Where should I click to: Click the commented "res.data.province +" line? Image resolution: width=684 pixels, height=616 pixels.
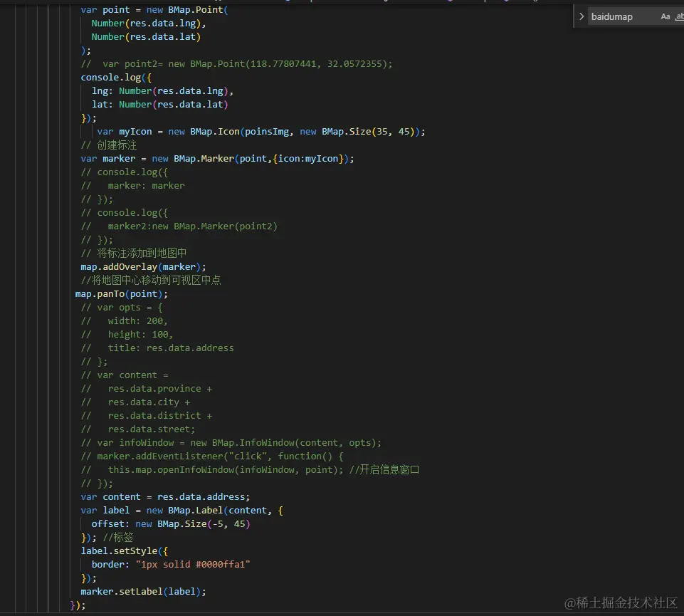point(146,389)
